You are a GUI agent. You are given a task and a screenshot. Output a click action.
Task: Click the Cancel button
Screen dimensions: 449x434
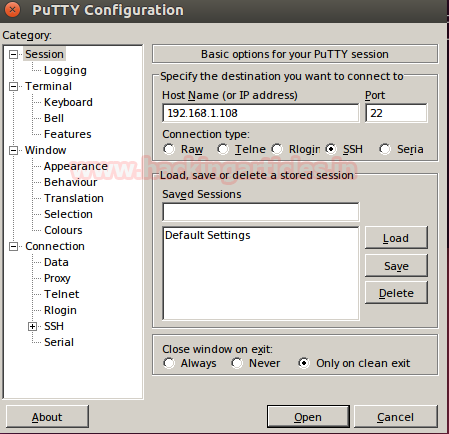(396, 417)
